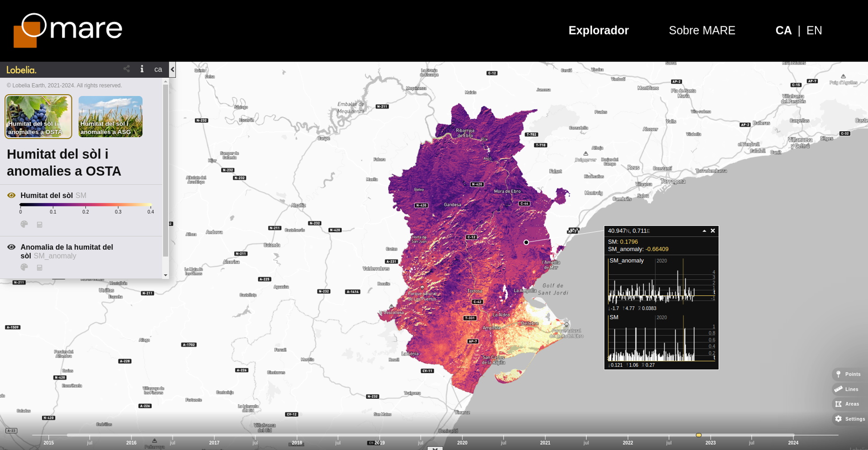Jump timeline to 2021 label
Image resolution: width=868 pixels, height=450 pixels.
click(545, 443)
